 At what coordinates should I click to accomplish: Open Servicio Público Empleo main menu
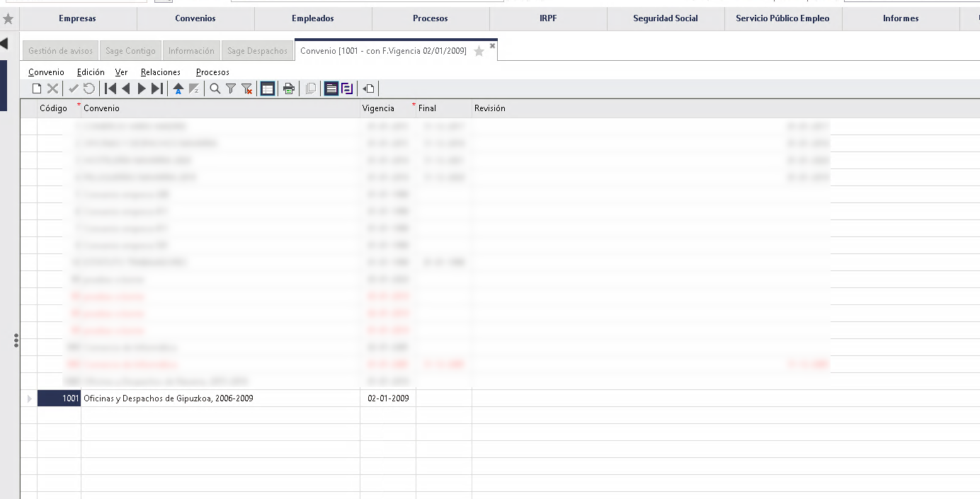783,18
